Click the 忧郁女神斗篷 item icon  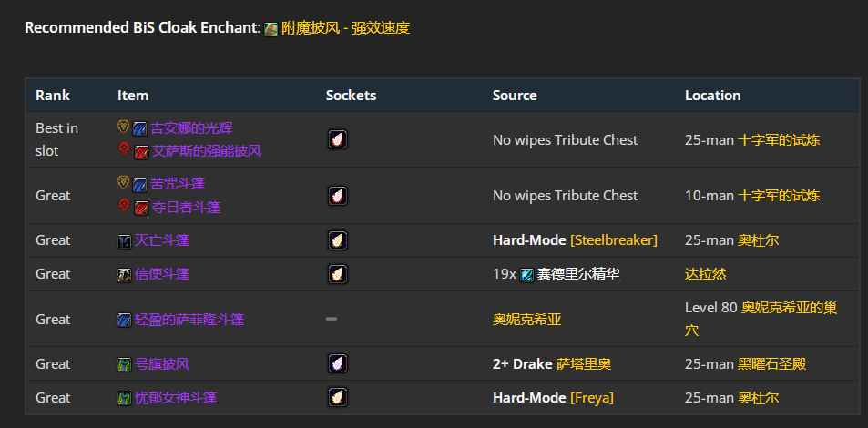tap(125, 398)
